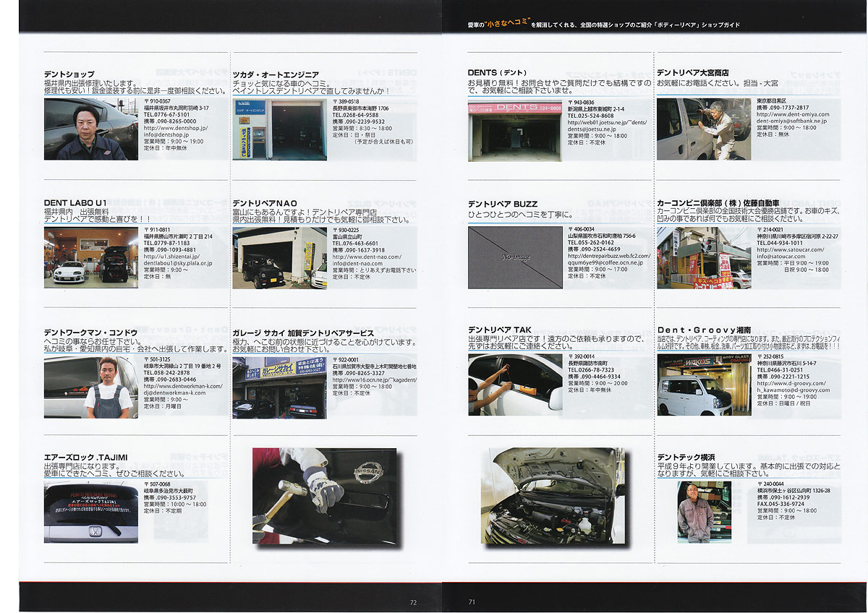Click the デントリペアNAO garage photo
This screenshot has height=613, width=868.
coord(279,257)
